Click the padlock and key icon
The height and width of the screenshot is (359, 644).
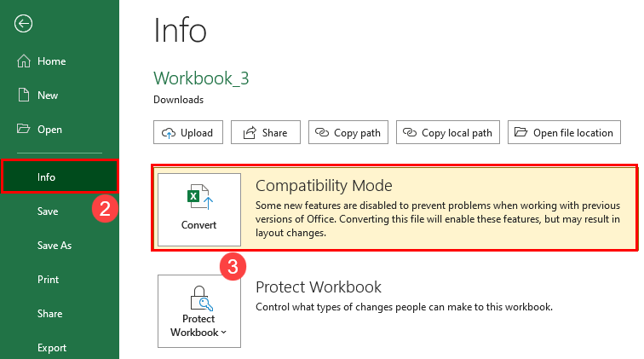201,298
